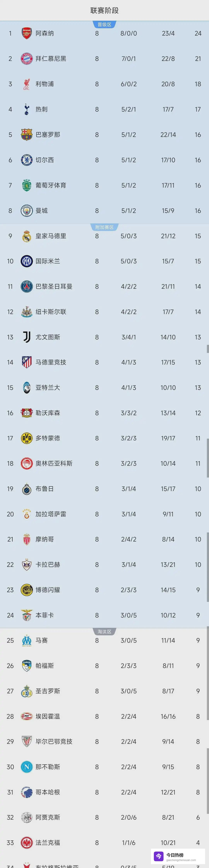Click the 晋级区 zone label
The image size is (209, 868).
[104, 25]
